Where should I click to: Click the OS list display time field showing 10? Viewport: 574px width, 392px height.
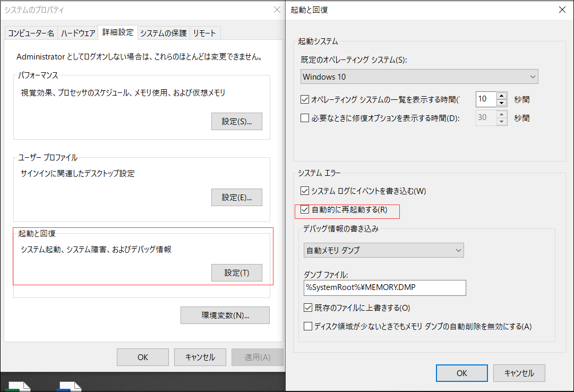[x=486, y=99]
